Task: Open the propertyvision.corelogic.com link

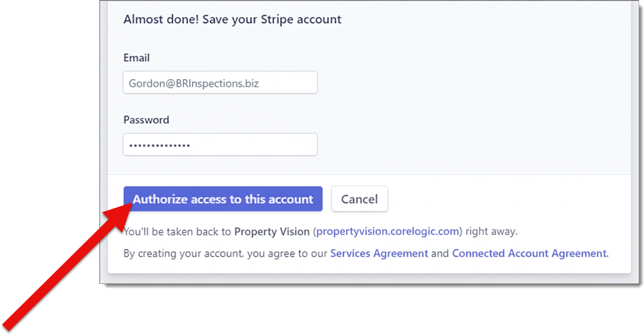Action: click(387, 232)
